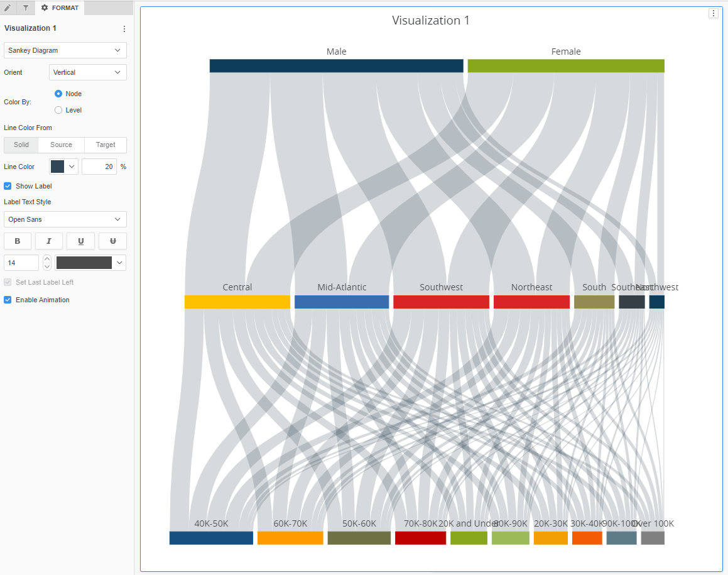Viewport: 728px width, 575px height.
Task: Expand the Sankey Diagram type dropdown
Action: (65, 50)
